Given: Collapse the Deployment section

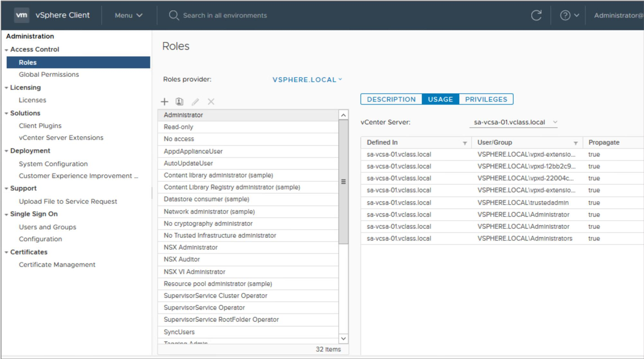Looking at the screenshot, I should pyautogui.click(x=6, y=151).
